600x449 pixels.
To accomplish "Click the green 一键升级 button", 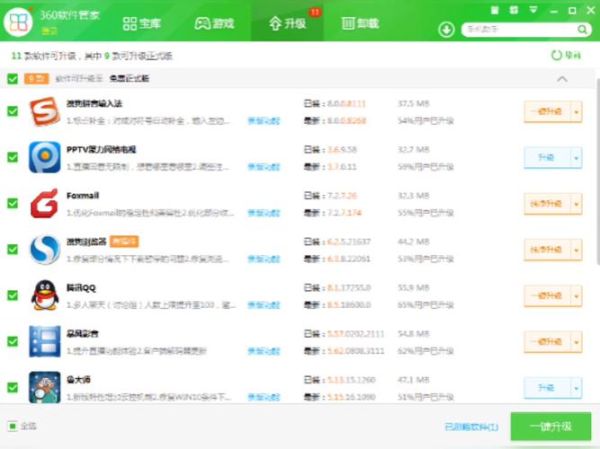I will pyautogui.click(x=551, y=426).
